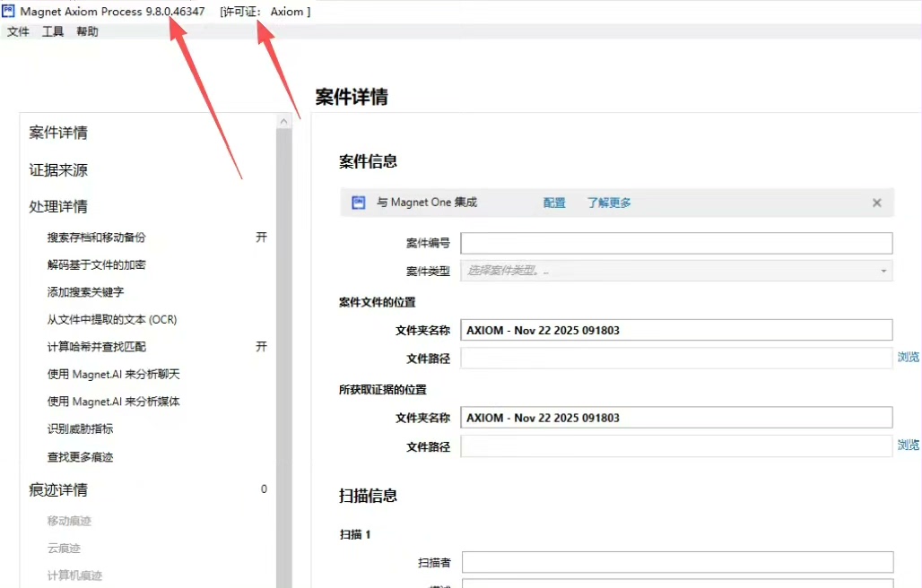Click the Magnet Axiom Process app icon
Screen dimensions: 922x588
[8, 11]
